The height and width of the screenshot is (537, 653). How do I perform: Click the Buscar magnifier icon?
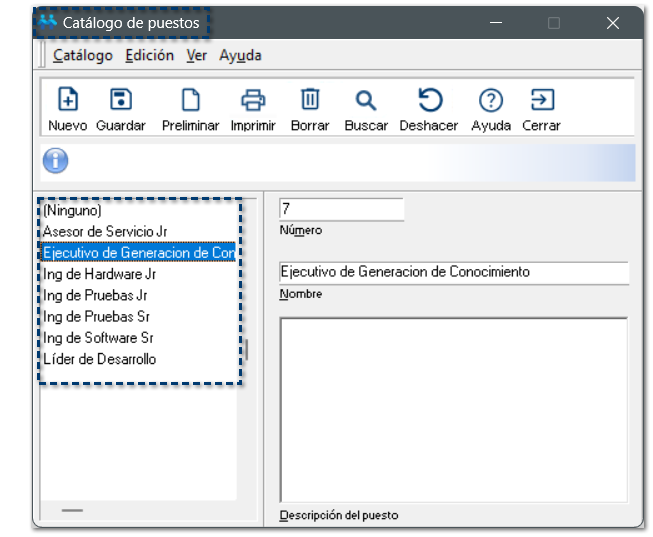click(366, 100)
